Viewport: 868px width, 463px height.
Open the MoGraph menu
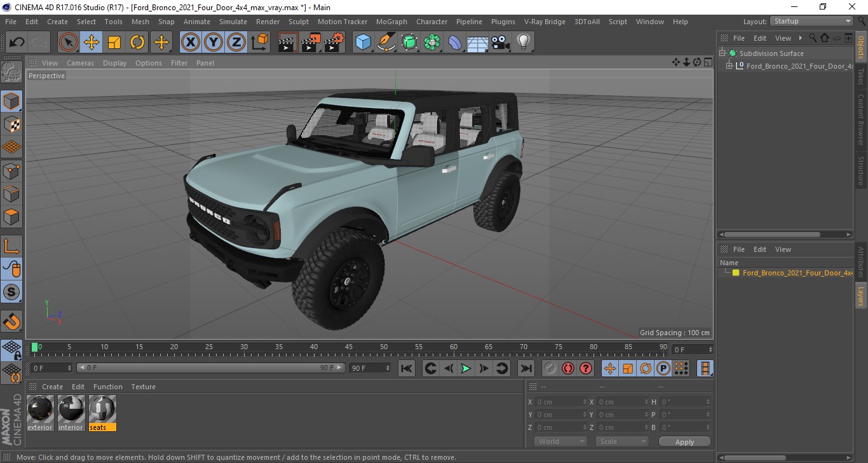coord(391,22)
